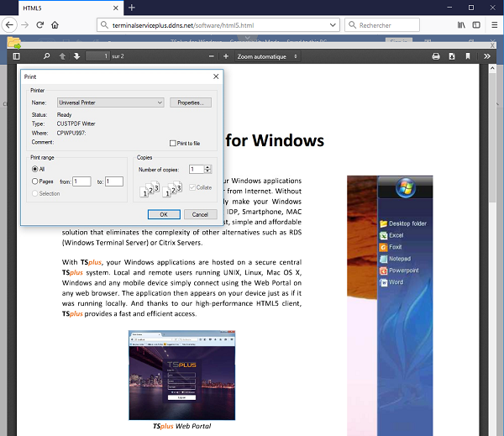
Task: Click the PDF toolbar print icon
Action: point(436,56)
